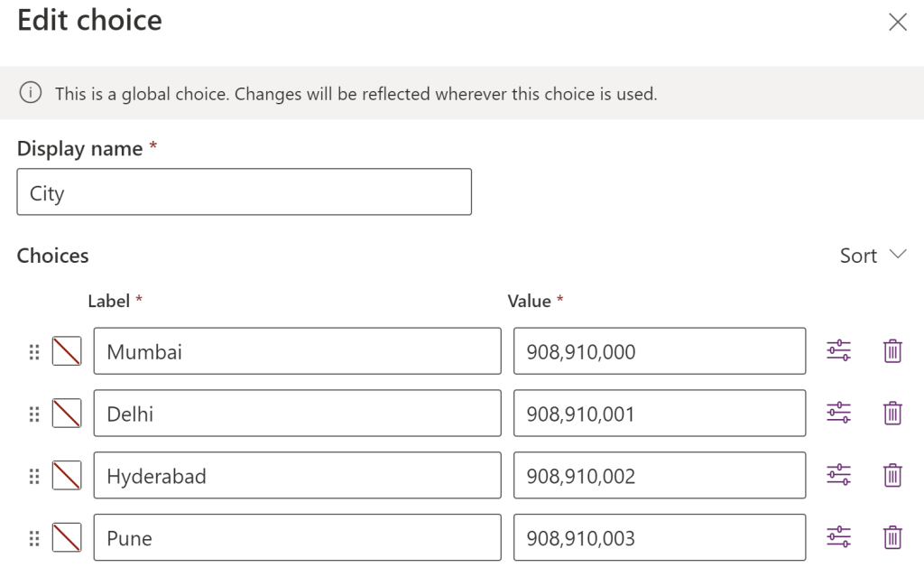Click the drag handle beside Mumbai
924x577 pixels.
tap(34, 351)
